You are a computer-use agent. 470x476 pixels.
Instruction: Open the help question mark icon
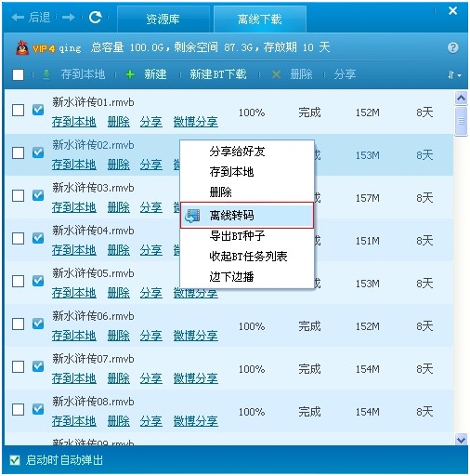tap(452, 47)
